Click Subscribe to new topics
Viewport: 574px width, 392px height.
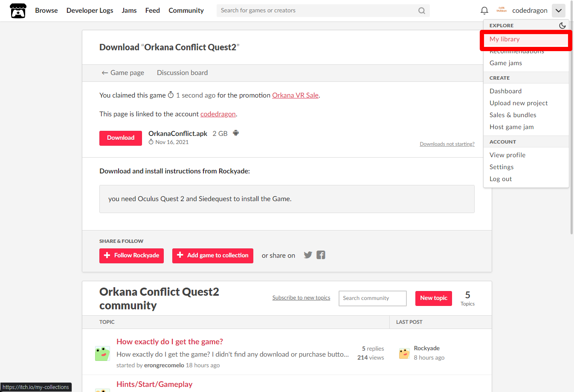tap(301, 298)
